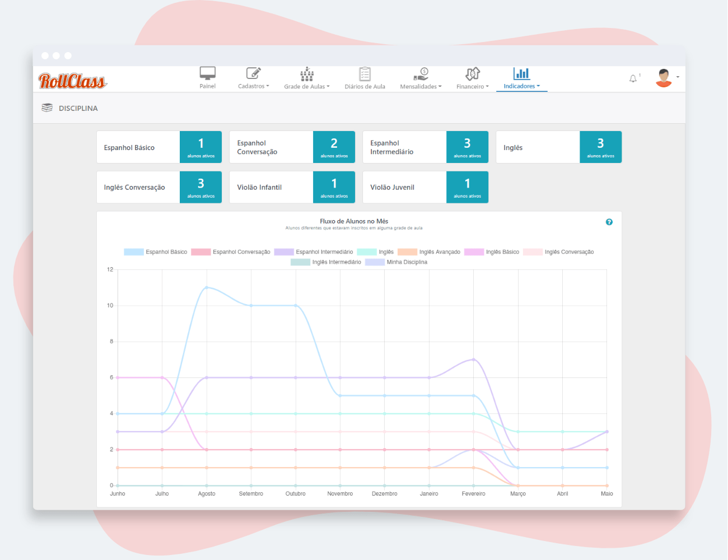Click the Indicadores bar chart icon
Viewport: 728px width, 560px height.
tap(521, 73)
